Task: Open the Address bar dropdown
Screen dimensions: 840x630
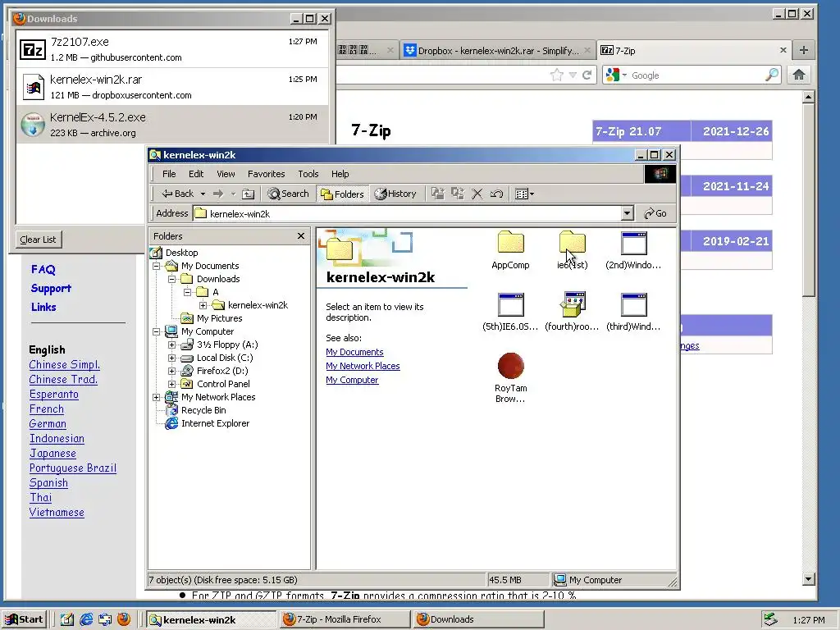Action: click(x=628, y=213)
